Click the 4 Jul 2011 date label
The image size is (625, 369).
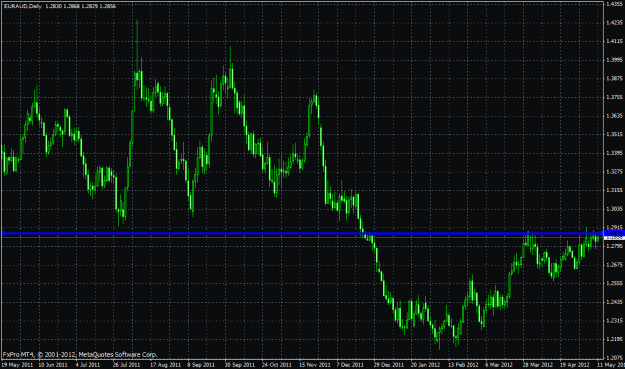coord(88,365)
